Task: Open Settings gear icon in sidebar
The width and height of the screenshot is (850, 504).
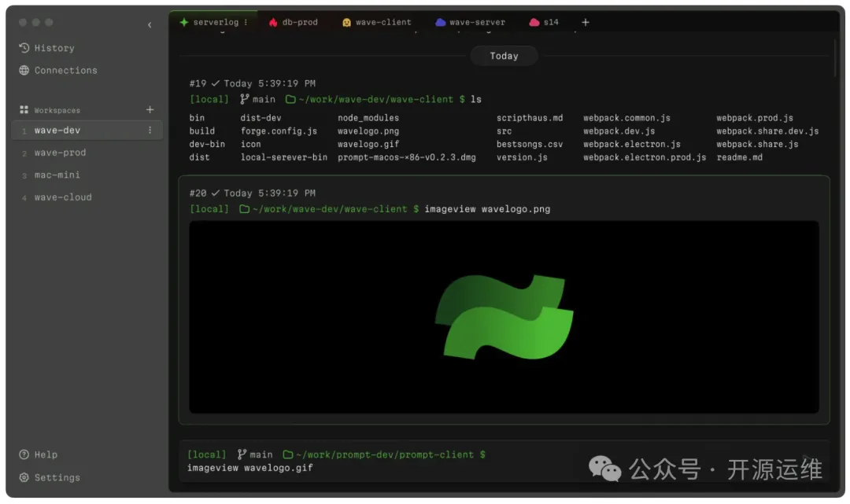Action: pyautogui.click(x=24, y=477)
